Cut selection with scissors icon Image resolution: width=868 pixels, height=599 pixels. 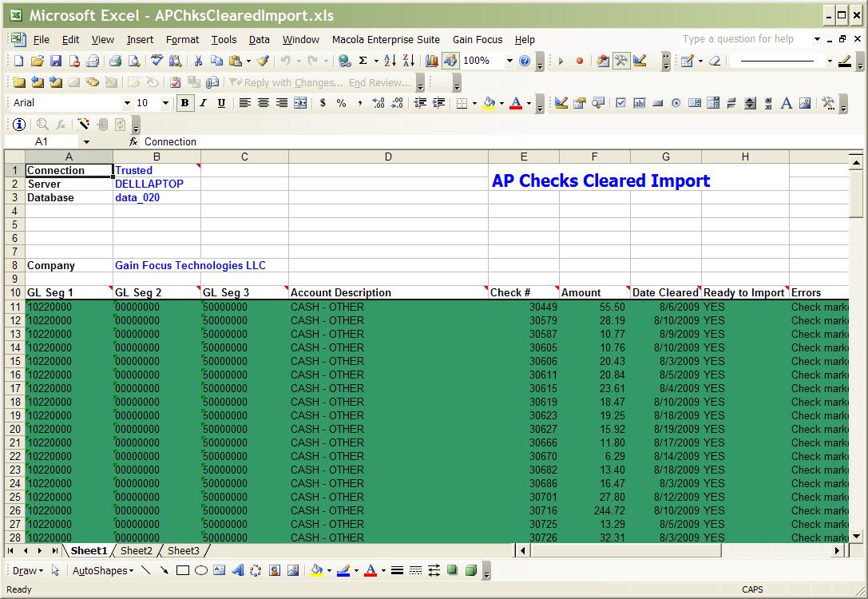198,61
